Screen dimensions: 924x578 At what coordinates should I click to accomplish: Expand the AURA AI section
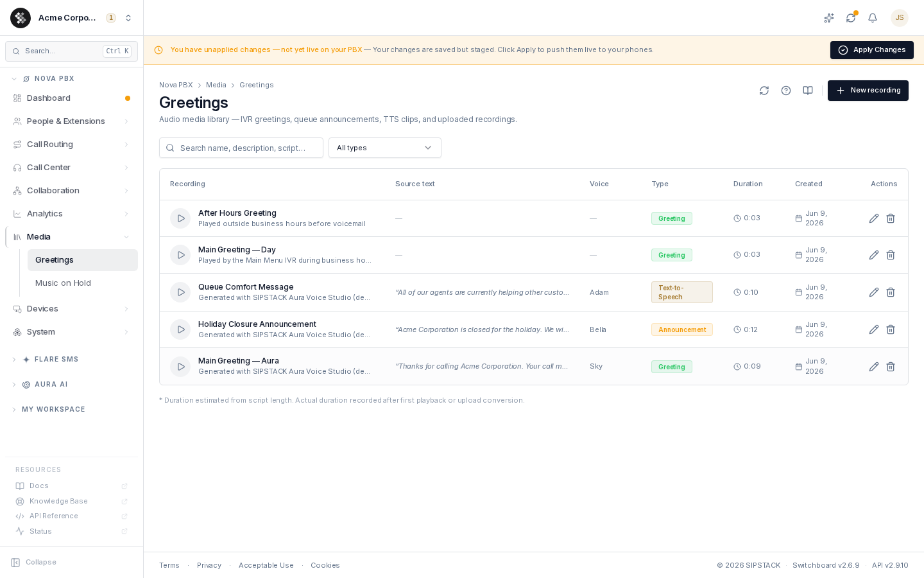coord(71,385)
